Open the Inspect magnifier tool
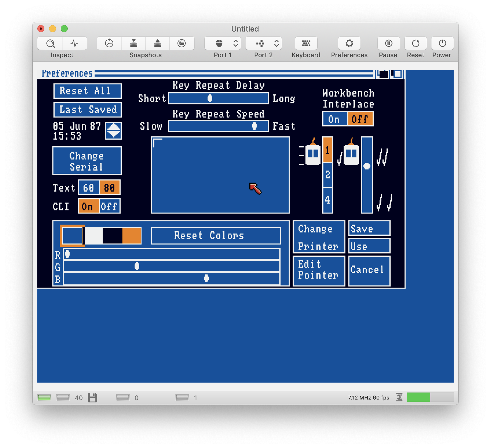The image size is (491, 448). pos(50,44)
